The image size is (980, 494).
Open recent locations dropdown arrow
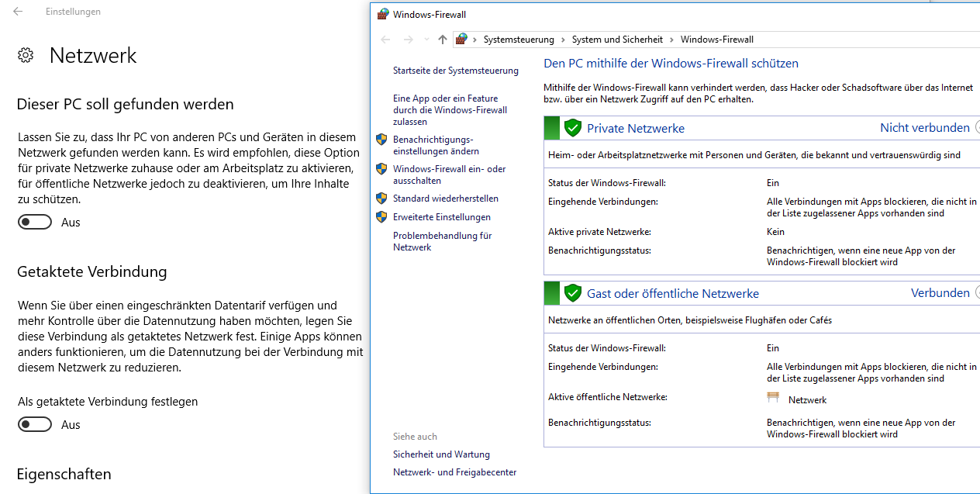[426, 40]
